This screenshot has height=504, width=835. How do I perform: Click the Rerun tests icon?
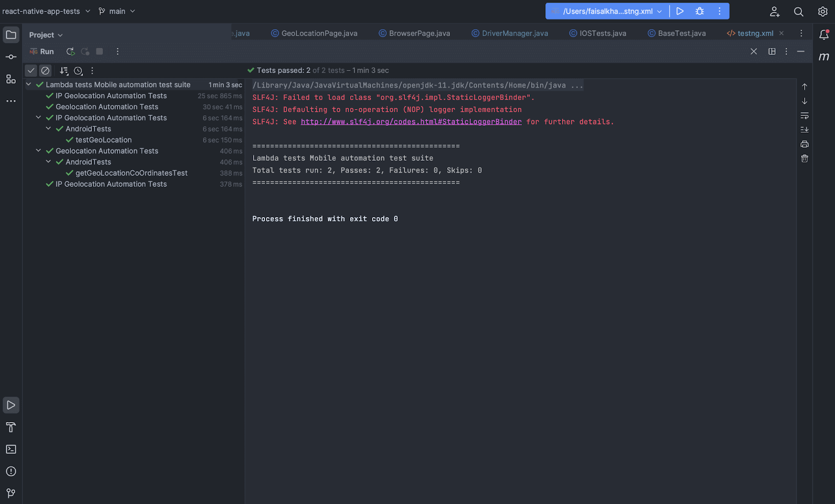tap(70, 51)
